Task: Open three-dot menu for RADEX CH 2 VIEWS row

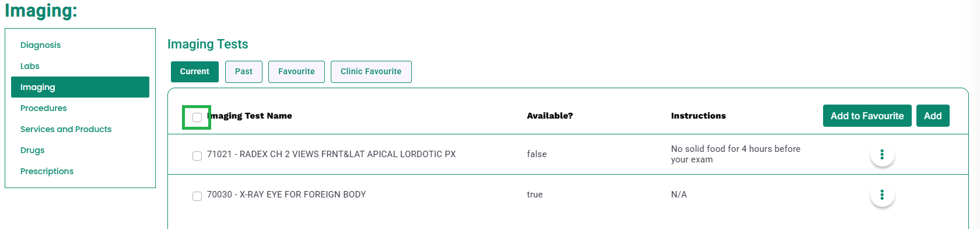Action: pos(882,154)
